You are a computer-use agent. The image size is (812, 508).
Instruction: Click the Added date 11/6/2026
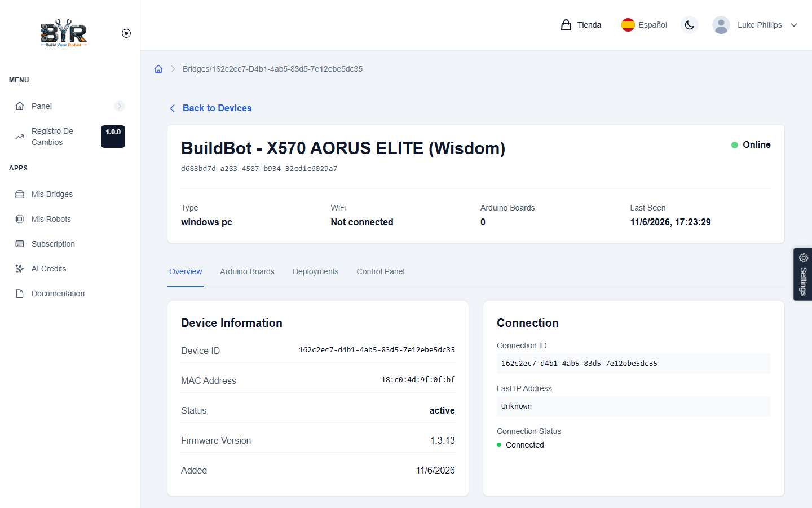coord(435,470)
